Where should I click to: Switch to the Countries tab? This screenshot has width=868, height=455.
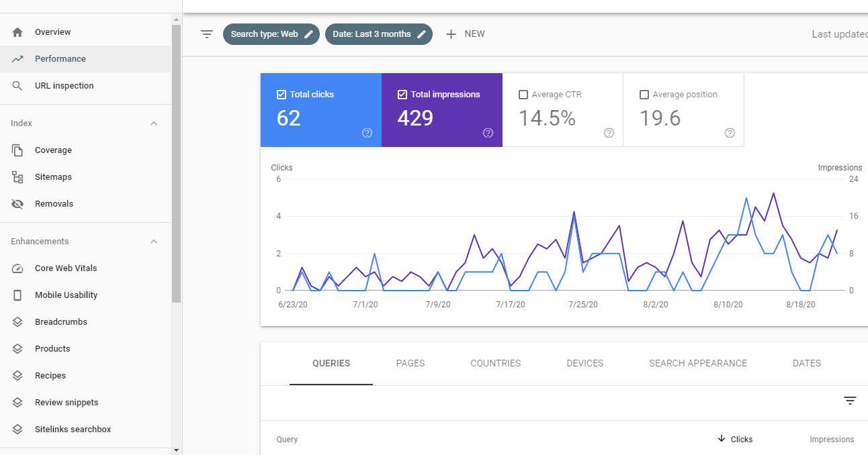(x=495, y=363)
